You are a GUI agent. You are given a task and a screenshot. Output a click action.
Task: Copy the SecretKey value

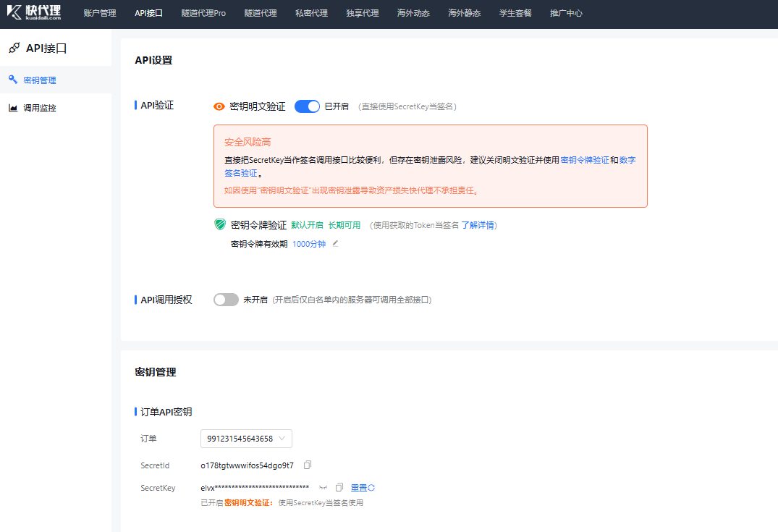(x=339, y=488)
